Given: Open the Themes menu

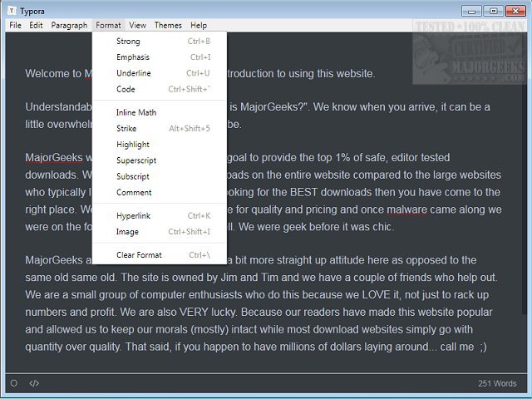Looking at the screenshot, I should click(x=168, y=26).
